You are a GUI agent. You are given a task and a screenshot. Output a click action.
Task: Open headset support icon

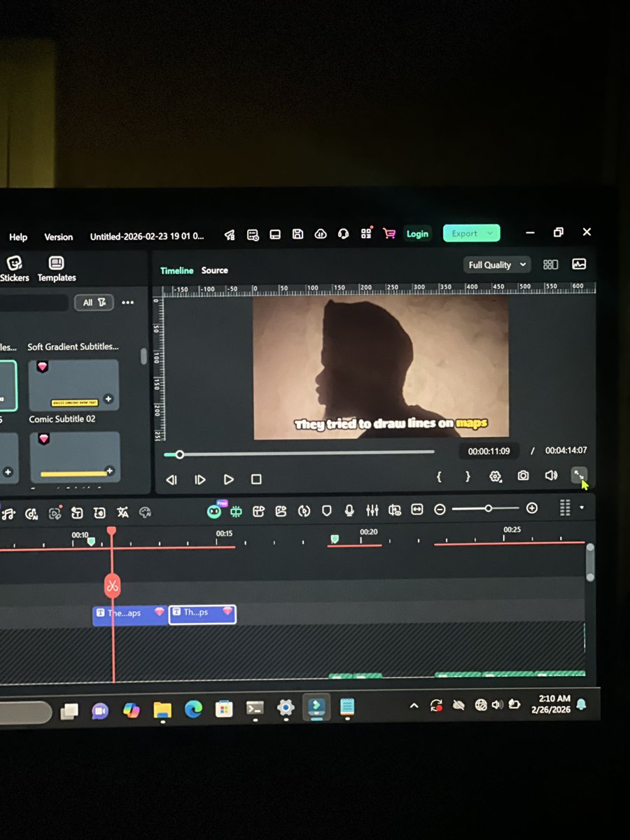click(x=343, y=234)
